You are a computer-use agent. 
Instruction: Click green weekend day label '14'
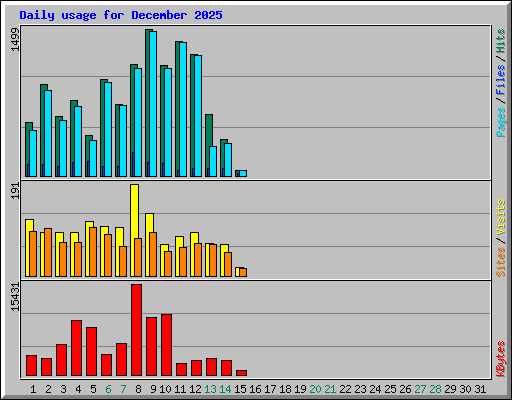225,389
